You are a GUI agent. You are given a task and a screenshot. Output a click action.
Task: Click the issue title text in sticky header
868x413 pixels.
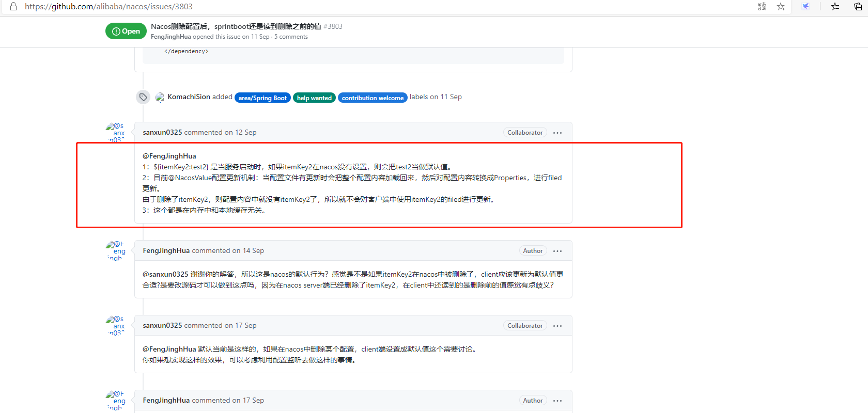[236, 26]
